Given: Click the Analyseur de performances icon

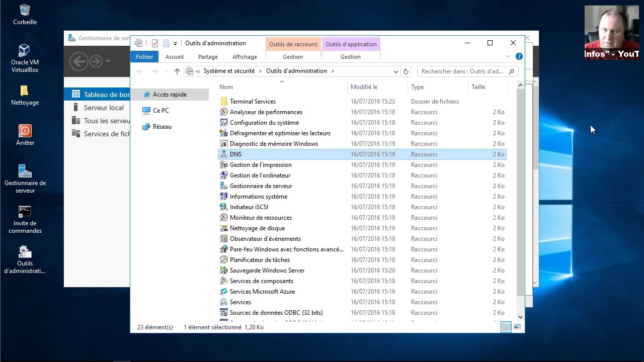Looking at the screenshot, I should point(224,112).
